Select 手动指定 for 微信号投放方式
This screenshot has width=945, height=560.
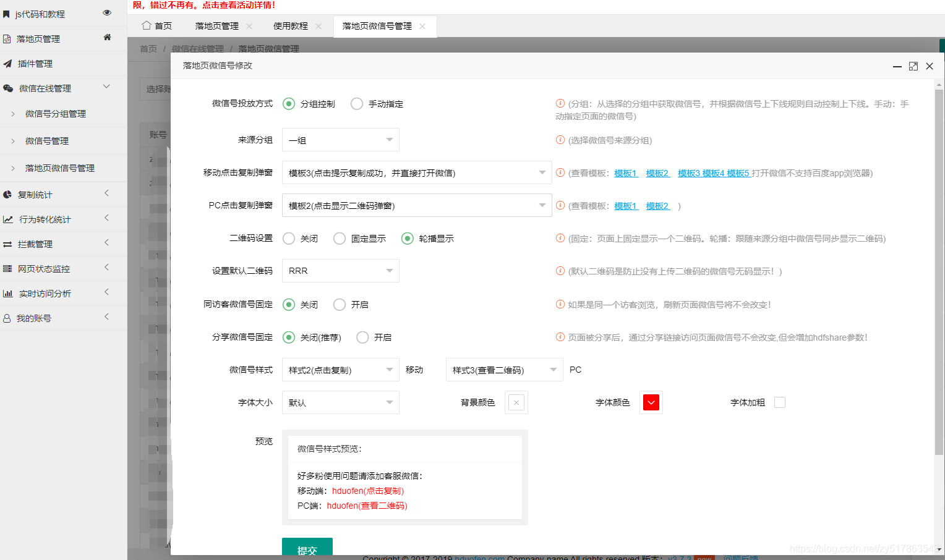[357, 104]
